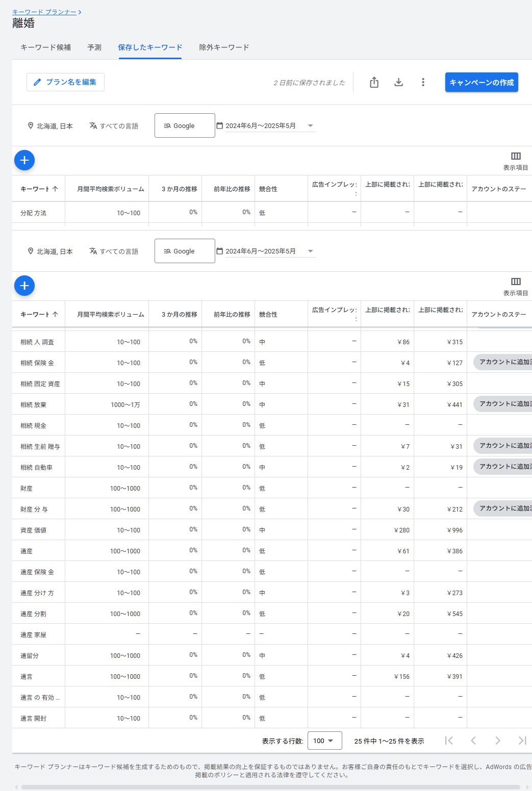Image resolution: width=532 pixels, height=791 pixels.
Task: Click アカウントに追加済み badge in 相続 生前 贈与 row
Action: [x=503, y=445]
